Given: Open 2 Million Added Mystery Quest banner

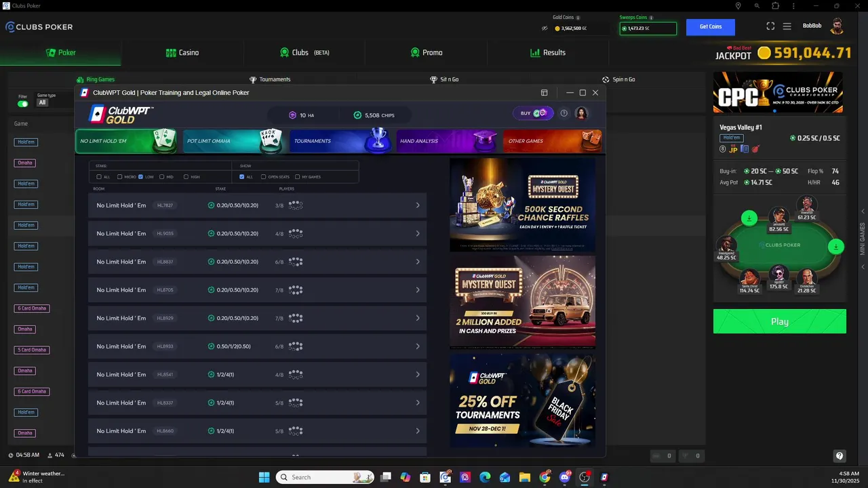Looking at the screenshot, I should click(523, 302).
